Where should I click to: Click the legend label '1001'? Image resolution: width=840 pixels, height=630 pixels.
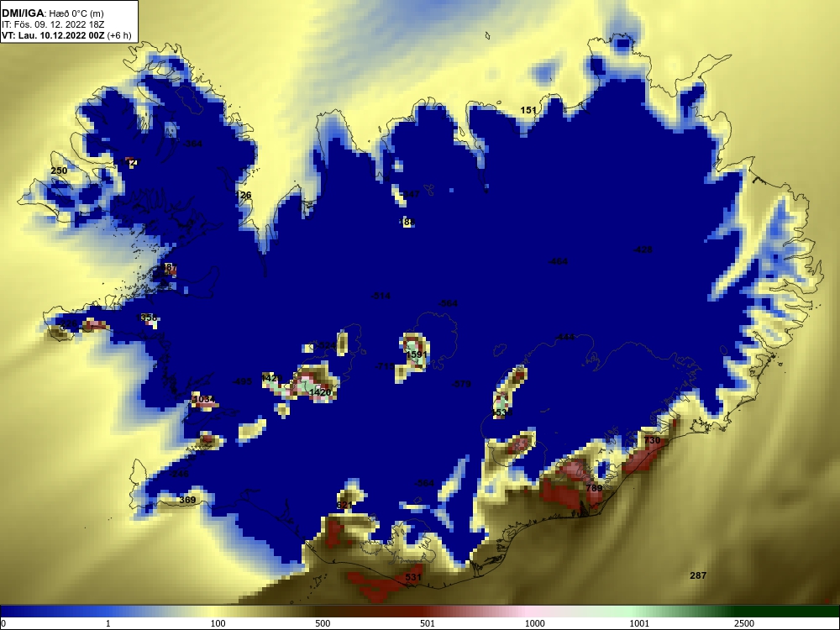(639, 623)
